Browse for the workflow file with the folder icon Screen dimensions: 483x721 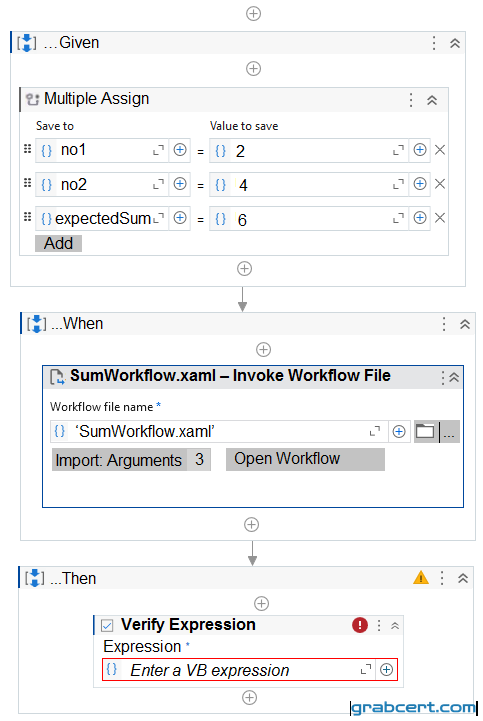pos(426,431)
